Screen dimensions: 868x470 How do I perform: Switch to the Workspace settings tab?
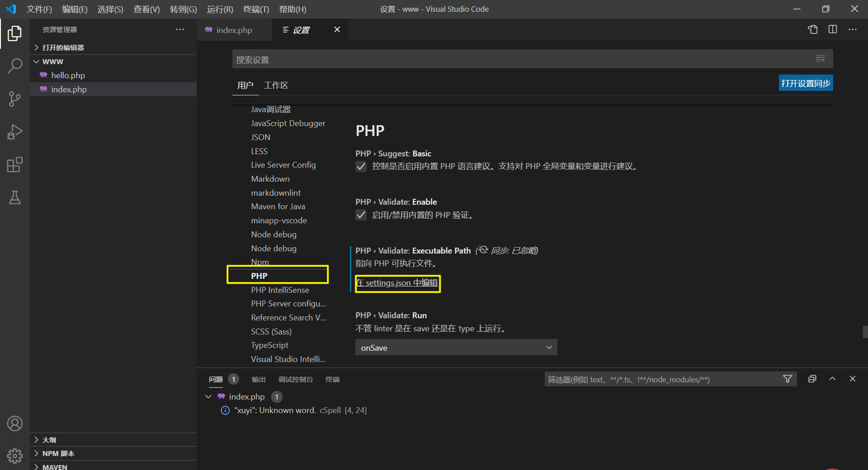click(276, 85)
